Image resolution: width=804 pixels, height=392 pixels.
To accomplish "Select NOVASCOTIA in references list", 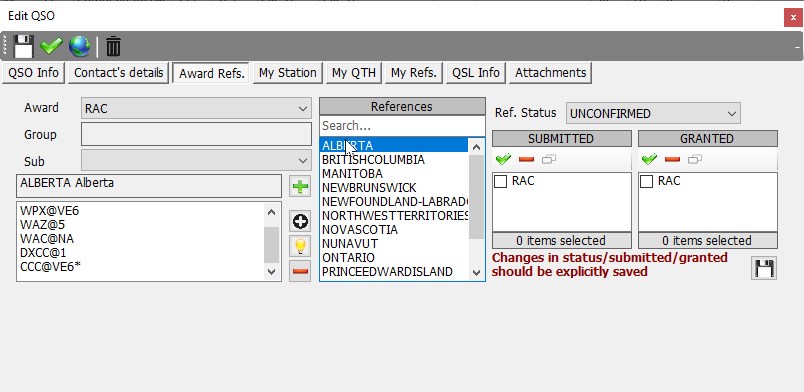I will 394,229.
